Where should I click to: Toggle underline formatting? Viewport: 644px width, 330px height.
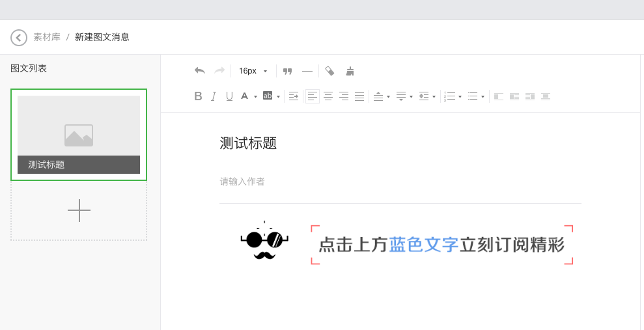[x=229, y=96]
